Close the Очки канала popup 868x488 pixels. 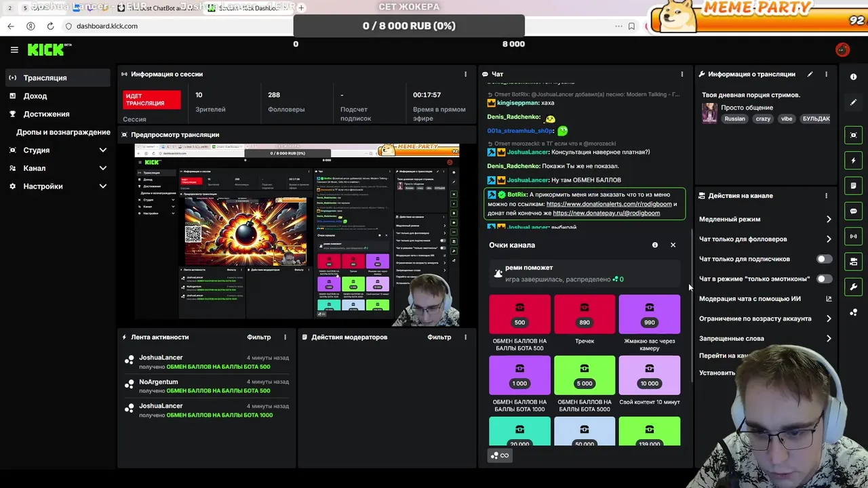coord(673,245)
